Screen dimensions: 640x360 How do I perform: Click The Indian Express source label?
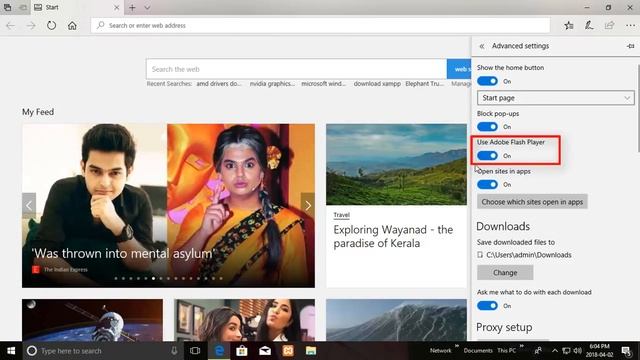[x=65, y=269]
